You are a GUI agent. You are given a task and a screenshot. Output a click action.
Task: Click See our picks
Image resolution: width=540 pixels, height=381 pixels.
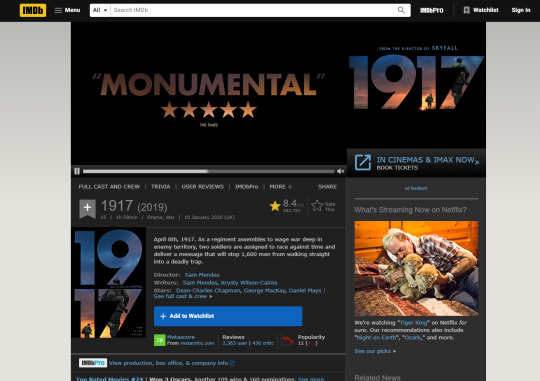(x=373, y=351)
